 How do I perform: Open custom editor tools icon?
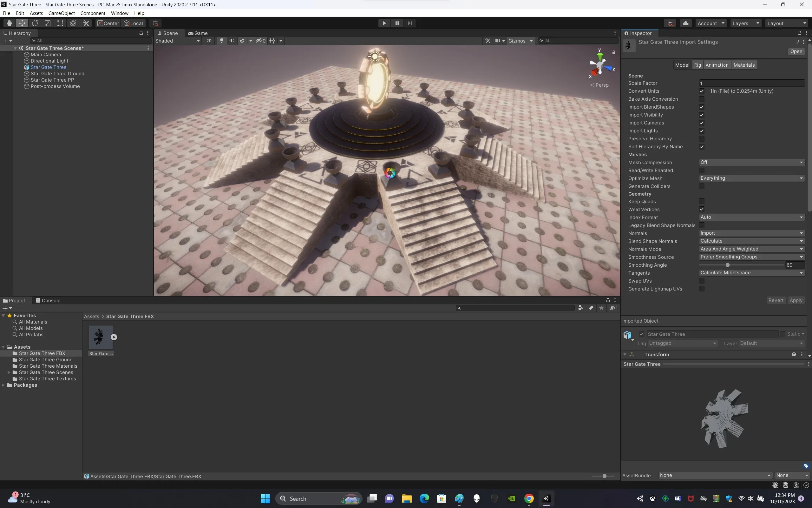pos(86,23)
